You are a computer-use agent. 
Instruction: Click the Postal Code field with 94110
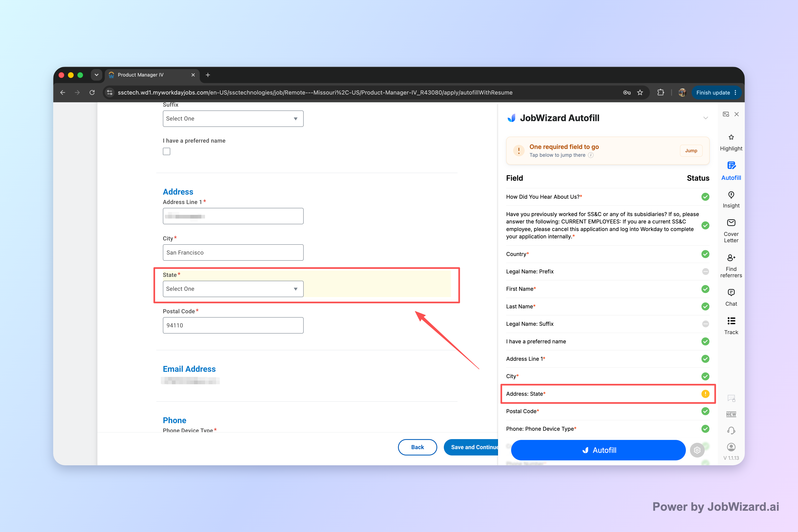tap(233, 325)
